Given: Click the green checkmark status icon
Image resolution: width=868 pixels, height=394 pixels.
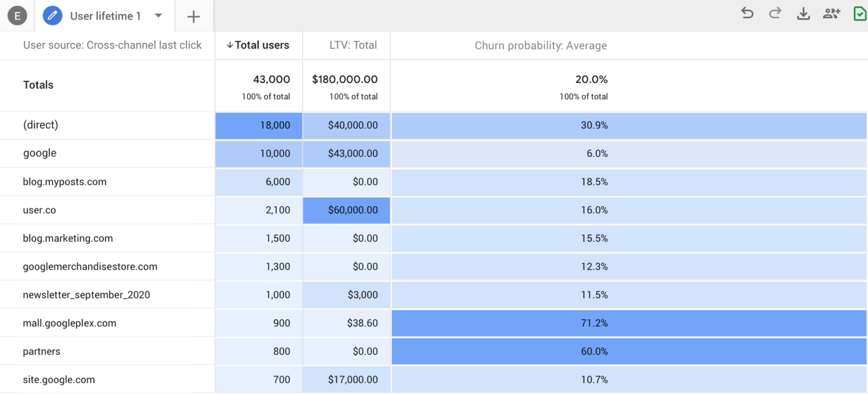Looking at the screenshot, I should [860, 14].
